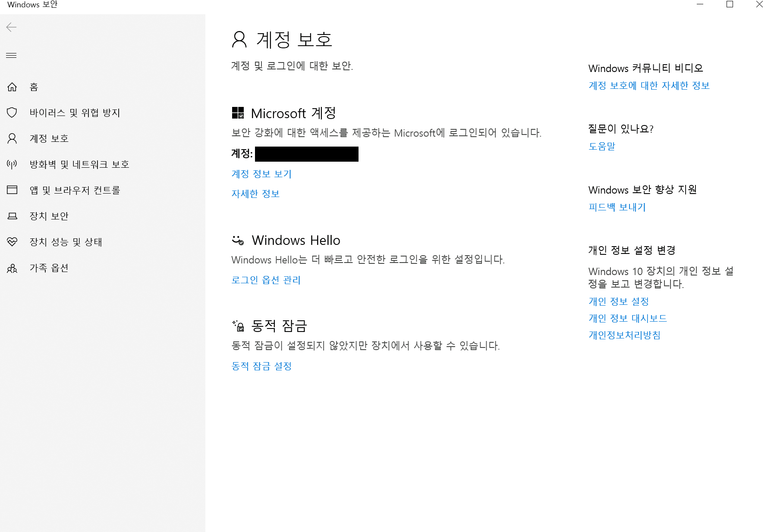Select 계정 보호 in the sidebar
774x532 pixels.
[x=49, y=139]
